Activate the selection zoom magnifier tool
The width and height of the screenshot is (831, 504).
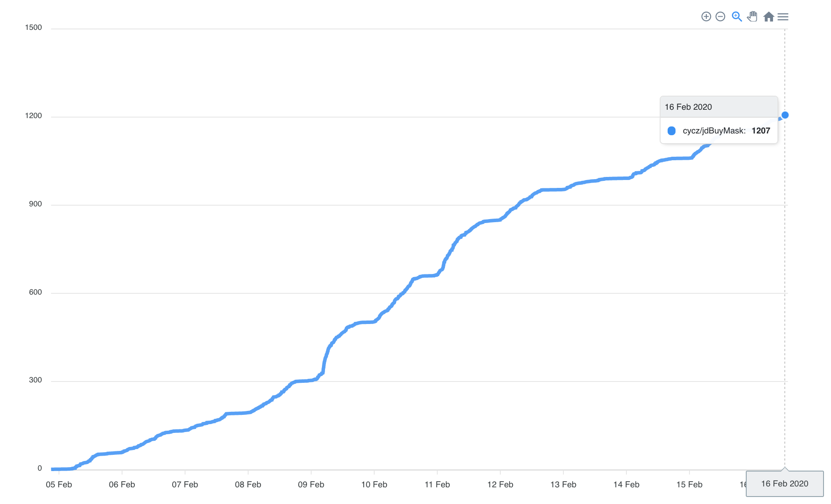pos(737,17)
